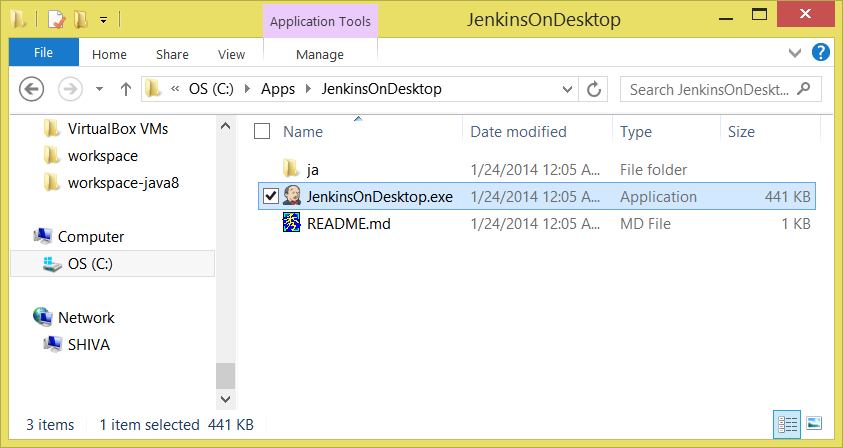Expand the arrow after OS (C:) breadcrumb
The image size is (843, 448).
[247, 89]
